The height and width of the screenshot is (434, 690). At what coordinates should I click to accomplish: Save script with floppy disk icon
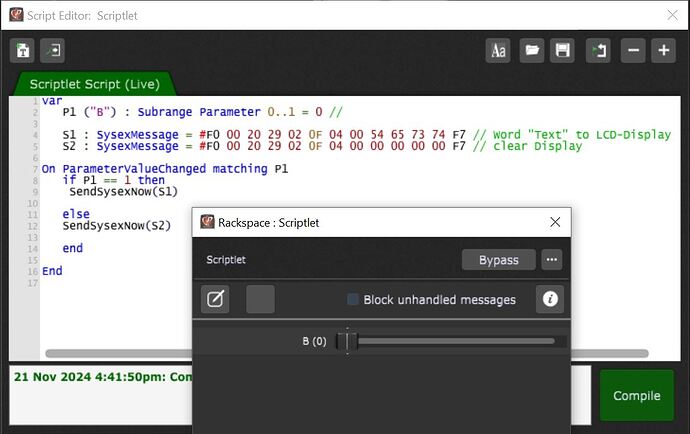click(562, 51)
